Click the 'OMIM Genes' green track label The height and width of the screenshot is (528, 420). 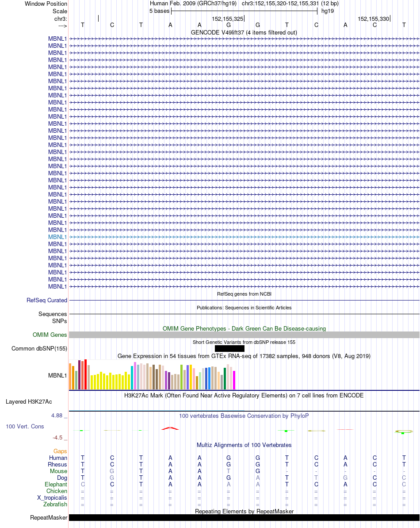50,335
